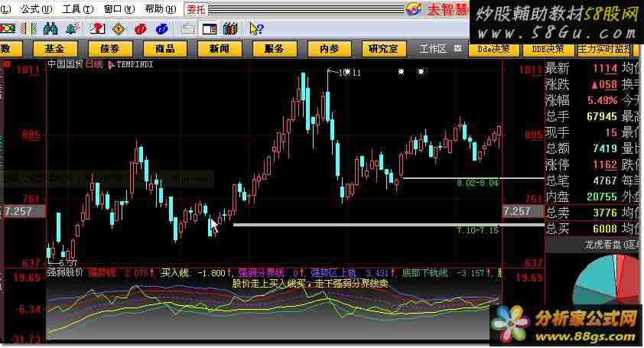Screen dimensions: 644x348
Task: Click the 10.11 high price marker
Action: click(x=350, y=73)
